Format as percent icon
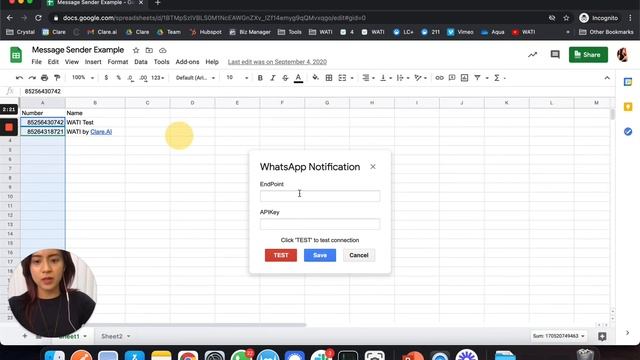 pyautogui.click(x=118, y=78)
